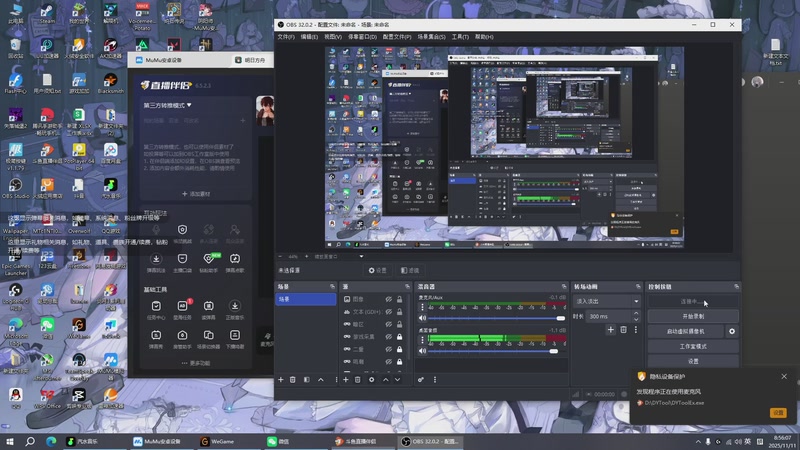Open advanced audio properties in mixer toolbar
This screenshot has height=450, width=800.
coord(421,380)
